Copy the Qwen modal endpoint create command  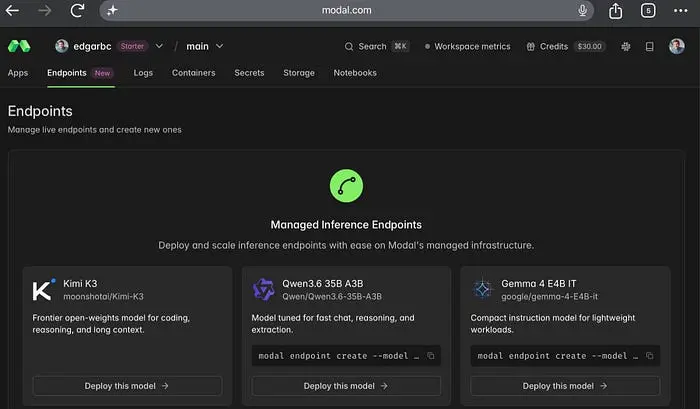coord(430,356)
